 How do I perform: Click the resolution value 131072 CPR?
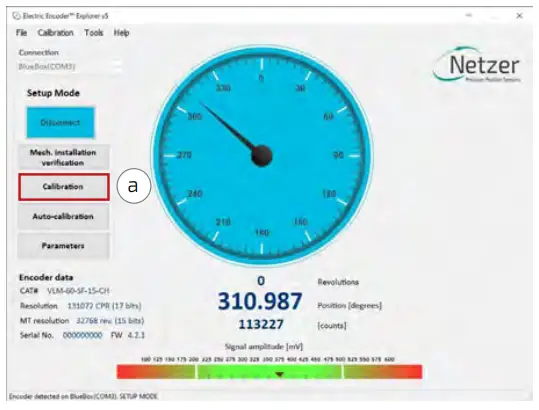point(104,306)
